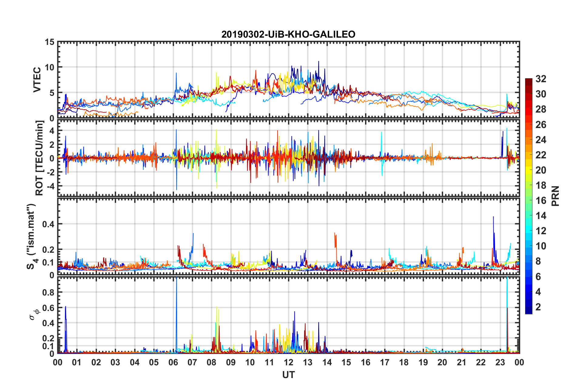Viewport: 577px width, 392px height.
Task: Click the UT x-axis label
Action: pyautogui.click(x=288, y=375)
